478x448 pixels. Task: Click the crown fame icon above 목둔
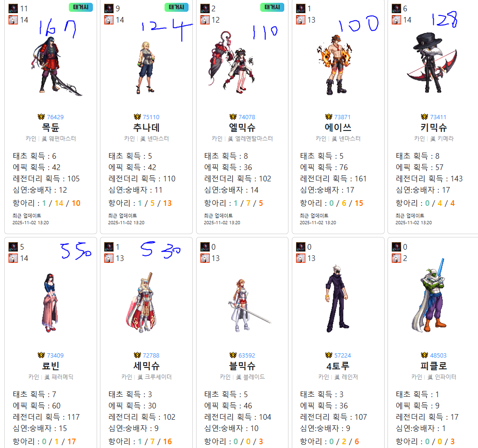point(41,117)
